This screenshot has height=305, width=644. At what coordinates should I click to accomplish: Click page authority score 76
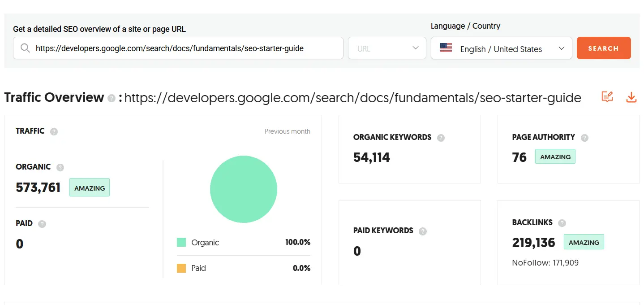(519, 157)
